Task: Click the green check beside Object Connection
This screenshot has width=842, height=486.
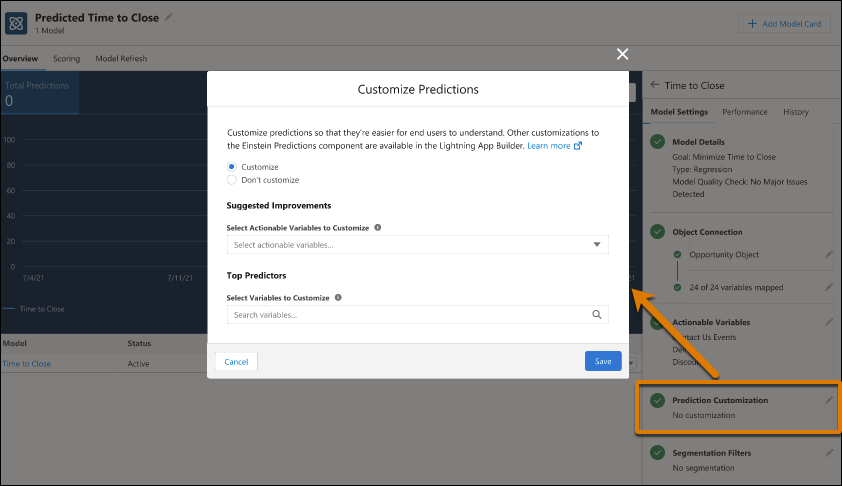Action: [657, 232]
